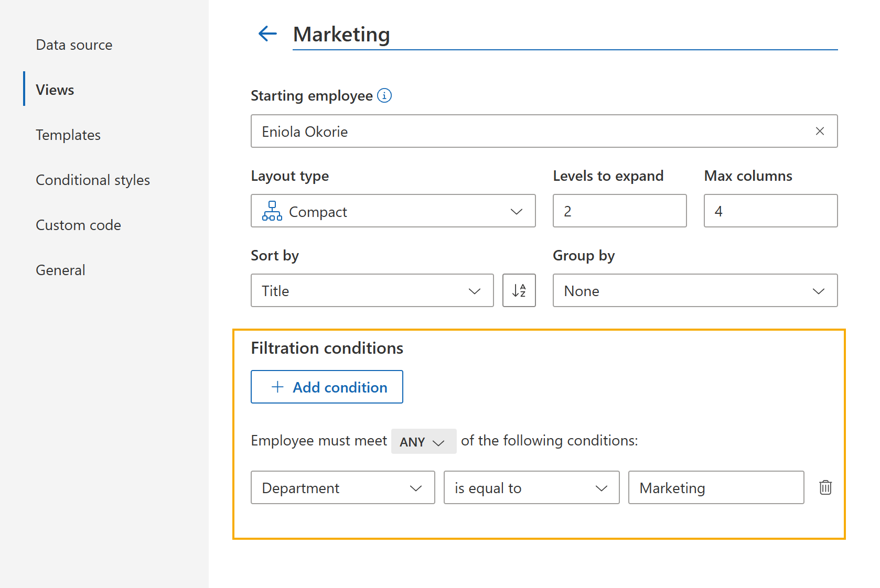
Task: Open the ANY match mode dropdown
Action: tap(424, 441)
